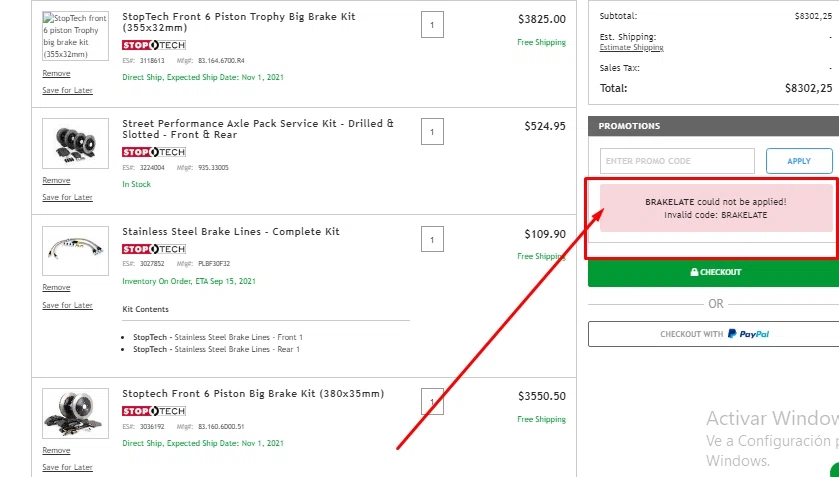The width and height of the screenshot is (839, 477).
Task: Remove Stainless Steel Brake Lines from cart
Action: click(56, 288)
